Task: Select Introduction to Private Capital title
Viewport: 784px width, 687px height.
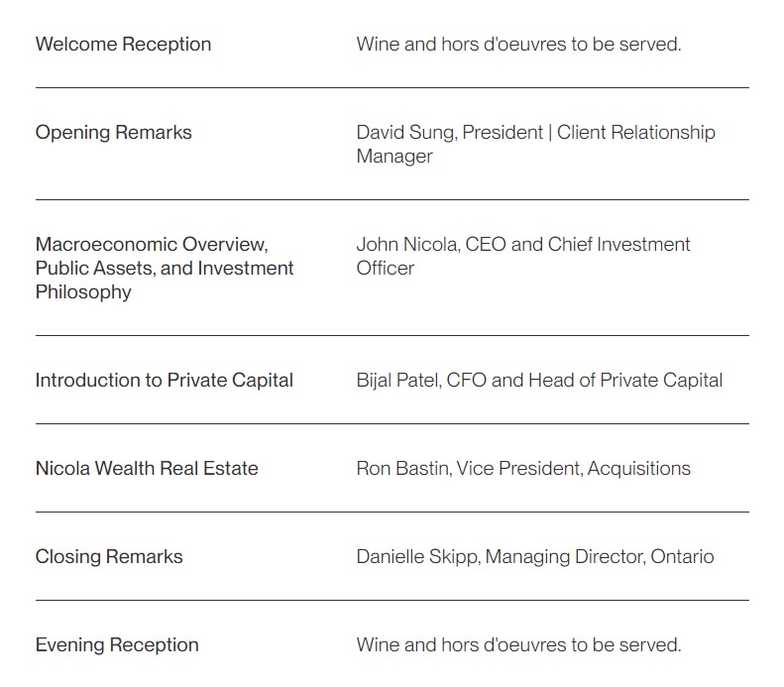Action: [164, 381]
